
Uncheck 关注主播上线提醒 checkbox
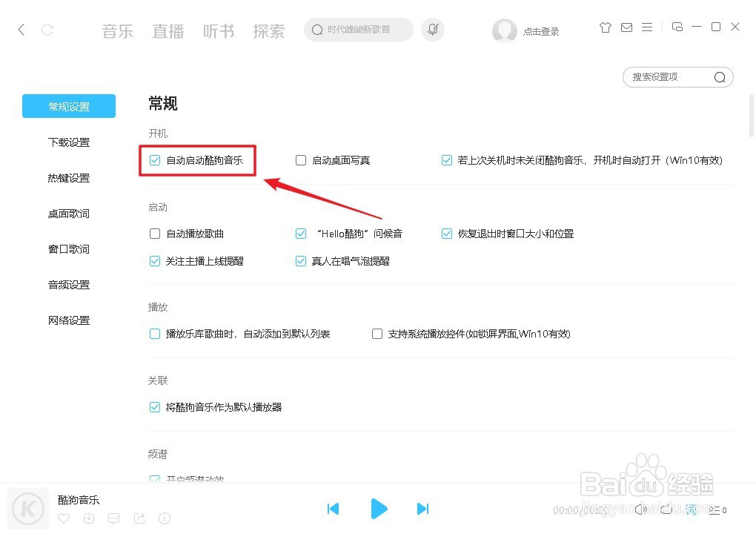(155, 262)
